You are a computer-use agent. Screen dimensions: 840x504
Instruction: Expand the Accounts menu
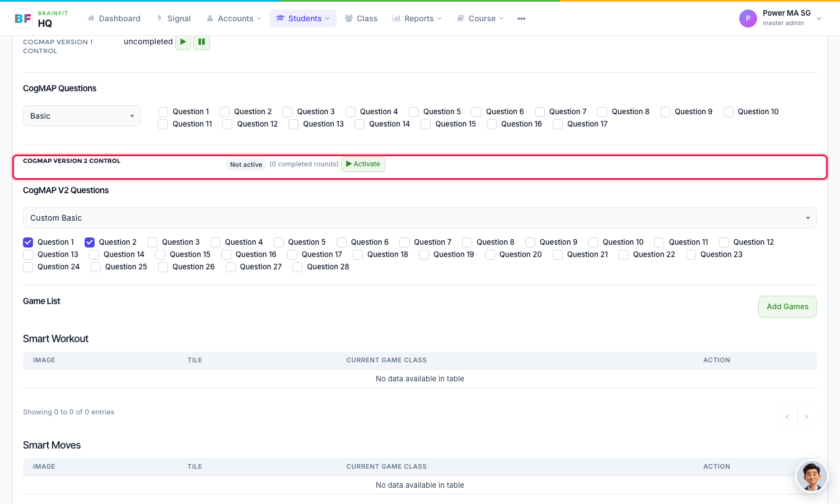[234, 18]
